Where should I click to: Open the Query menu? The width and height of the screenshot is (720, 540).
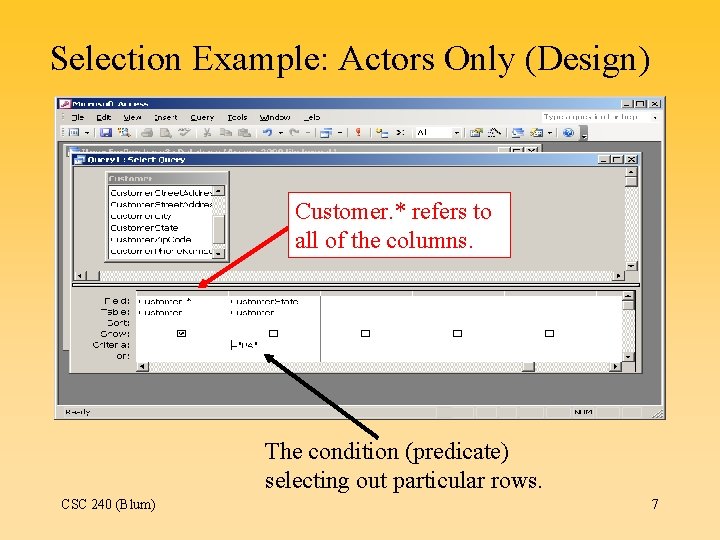tap(202, 118)
